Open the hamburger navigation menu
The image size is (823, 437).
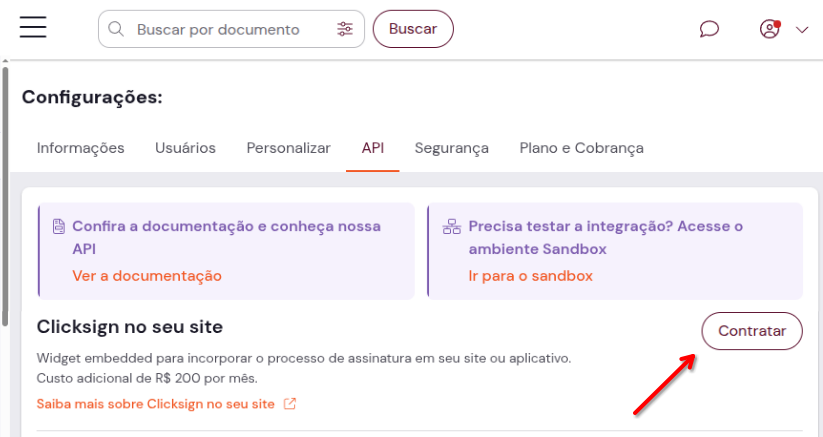click(33, 27)
